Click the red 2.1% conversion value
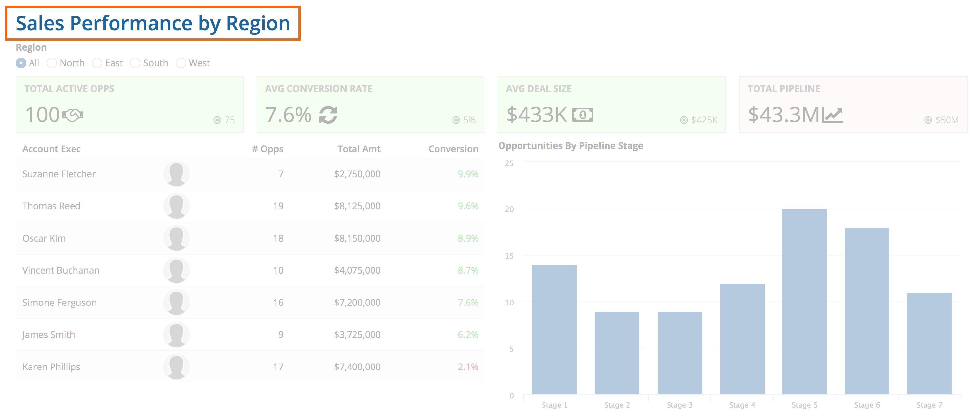The image size is (980, 420). [x=468, y=367]
